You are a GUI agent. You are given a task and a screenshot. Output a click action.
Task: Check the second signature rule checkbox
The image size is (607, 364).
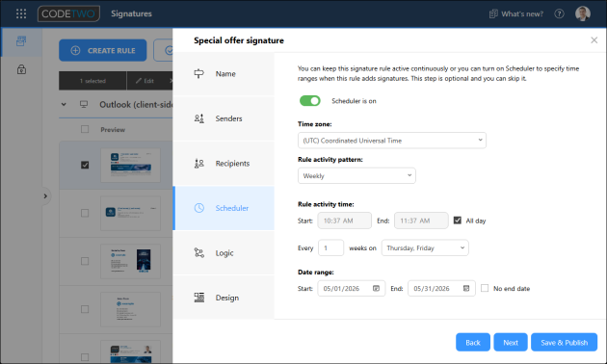coord(85,213)
